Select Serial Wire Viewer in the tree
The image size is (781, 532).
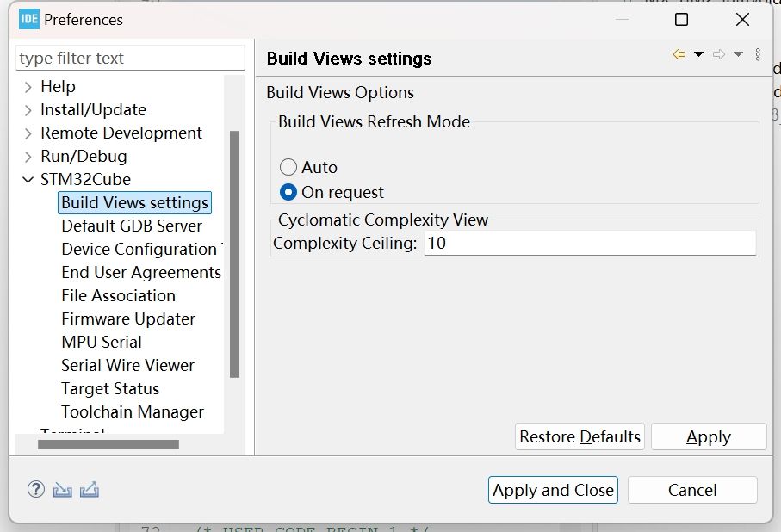(x=127, y=366)
